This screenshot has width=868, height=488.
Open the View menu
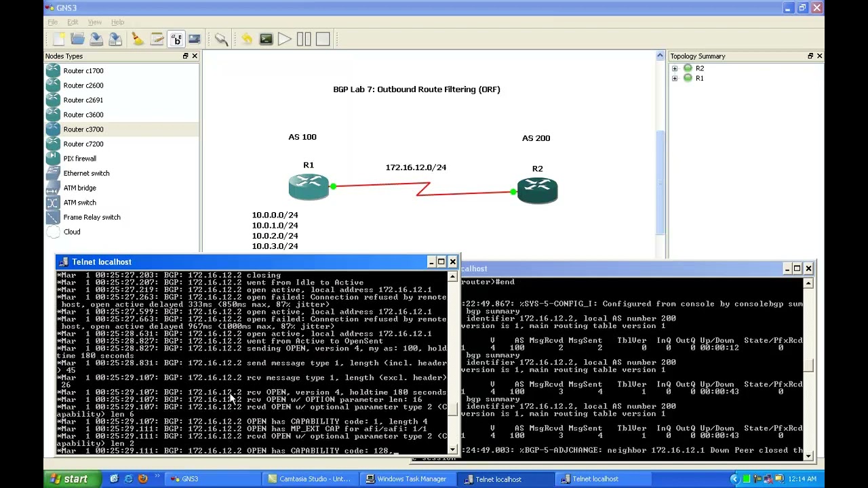[x=95, y=22]
